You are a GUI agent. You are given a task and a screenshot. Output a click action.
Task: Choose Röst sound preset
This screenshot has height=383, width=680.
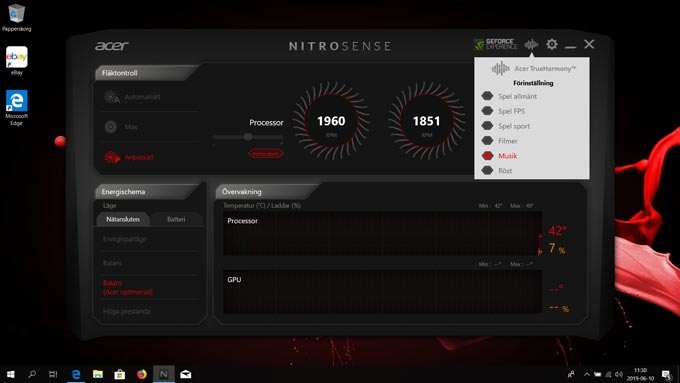(497, 170)
